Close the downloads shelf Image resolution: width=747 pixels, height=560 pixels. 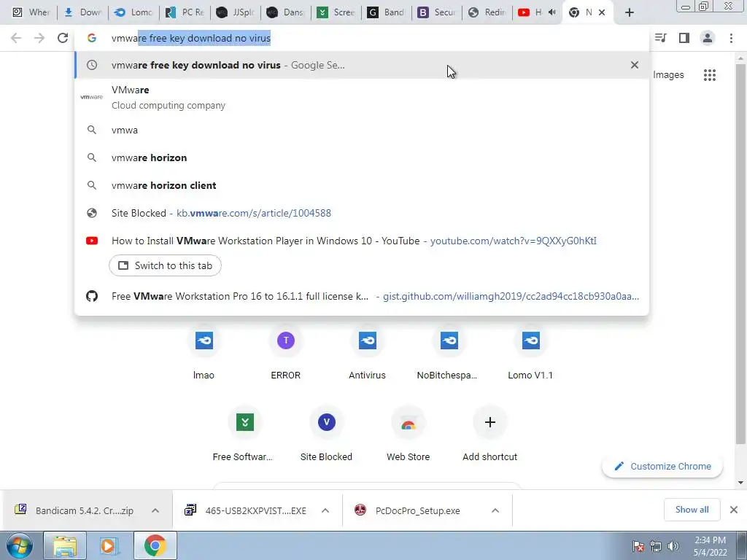pos(734,510)
